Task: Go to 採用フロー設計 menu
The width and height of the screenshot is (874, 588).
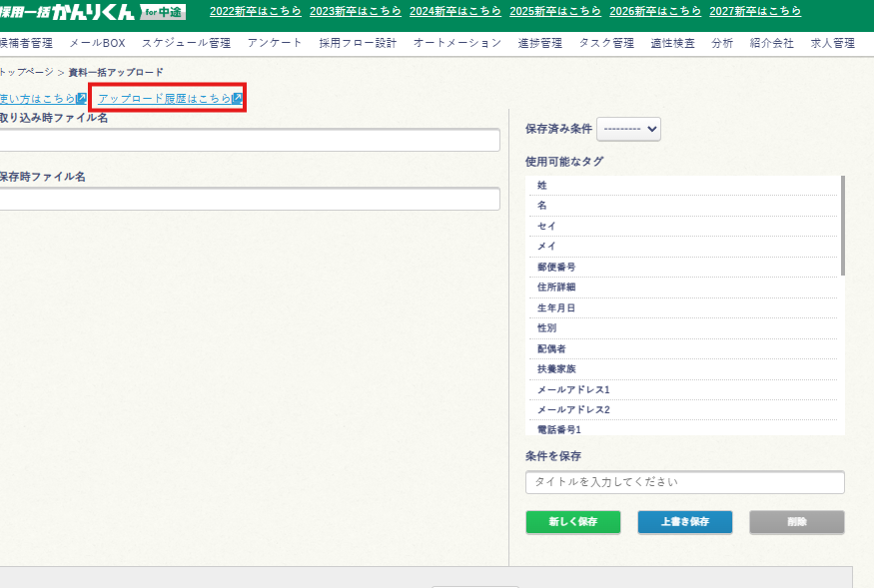Action: click(358, 43)
